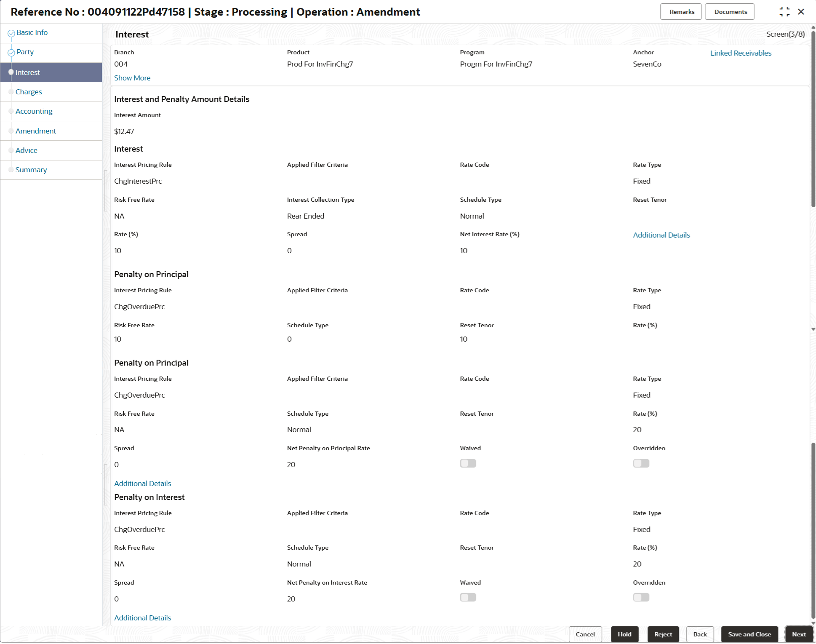Click the Party step checkmark icon

coord(11,53)
